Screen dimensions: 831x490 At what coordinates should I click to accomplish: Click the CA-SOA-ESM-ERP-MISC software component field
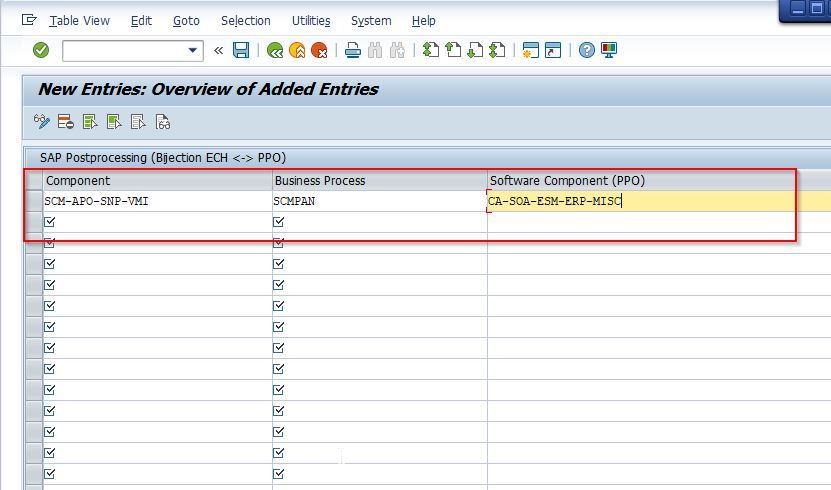point(659,201)
